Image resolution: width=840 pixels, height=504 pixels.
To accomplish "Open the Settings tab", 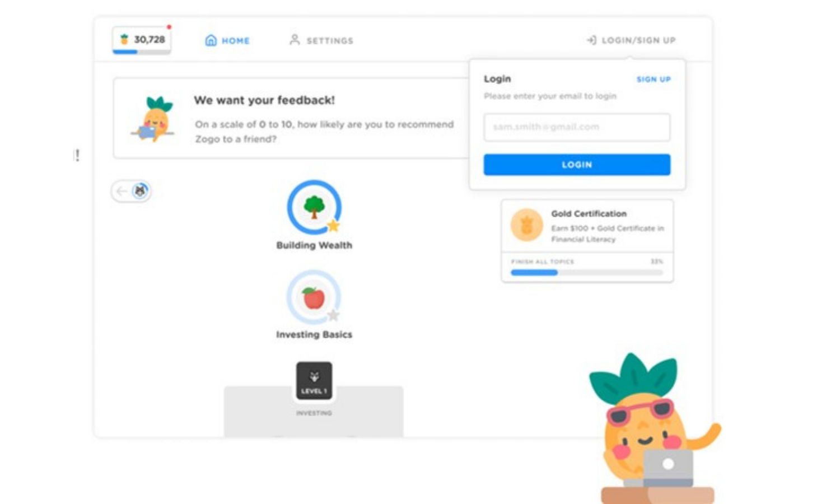I will 321,40.
